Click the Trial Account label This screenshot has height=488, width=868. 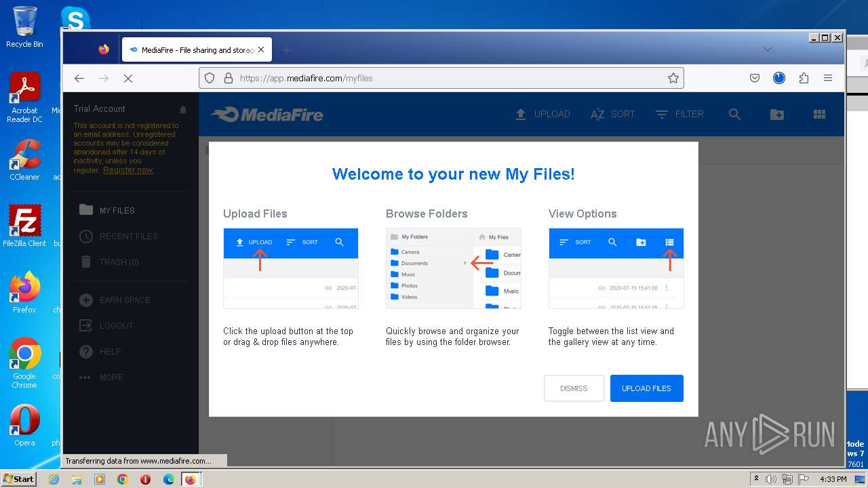(x=99, y=108)
